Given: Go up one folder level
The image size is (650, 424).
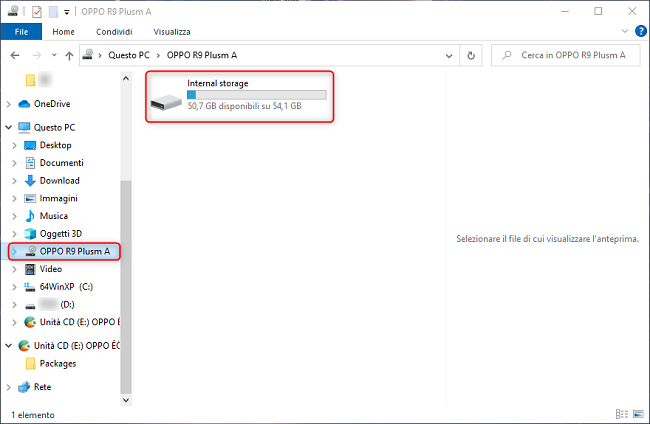Looking at the screenshot, I should click(x=69, y=56).
